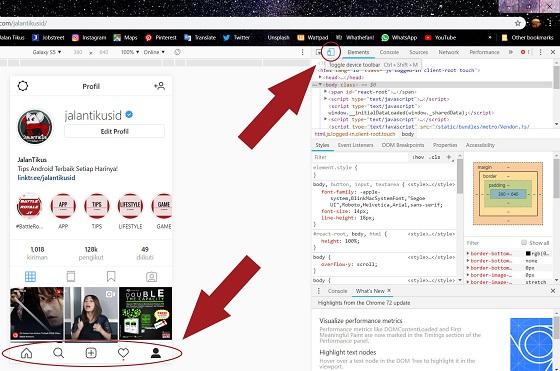Toggle the :hov element state panel

pos(418,157)
